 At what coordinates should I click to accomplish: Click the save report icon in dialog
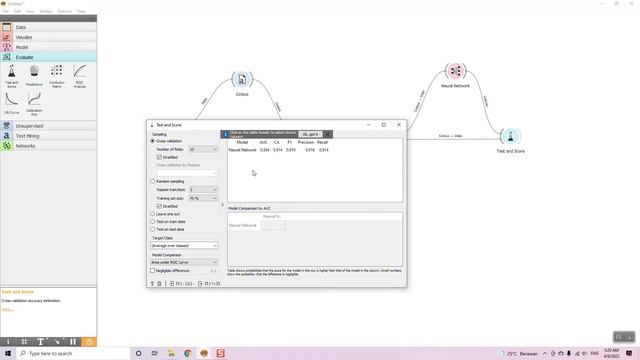pyautogui.click(x=160, y=283)
